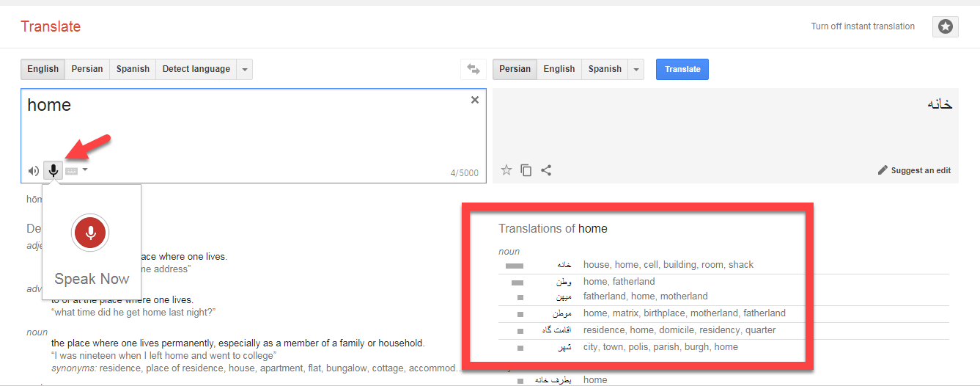The image size is (980, 386).
Task: Open the virtual keyboard input tool
Action: pyautogui.click(x=71, y=171)
